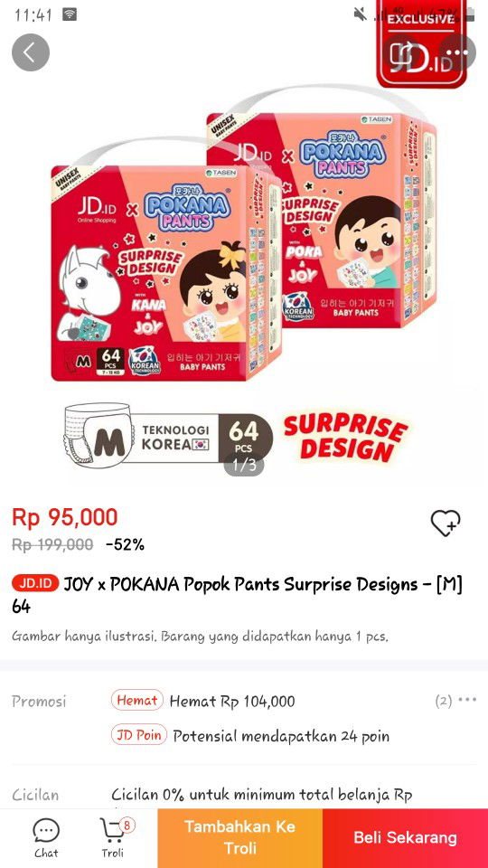
Task: Tap the Hemat promo tag
Action: click(x=137, y=700)
